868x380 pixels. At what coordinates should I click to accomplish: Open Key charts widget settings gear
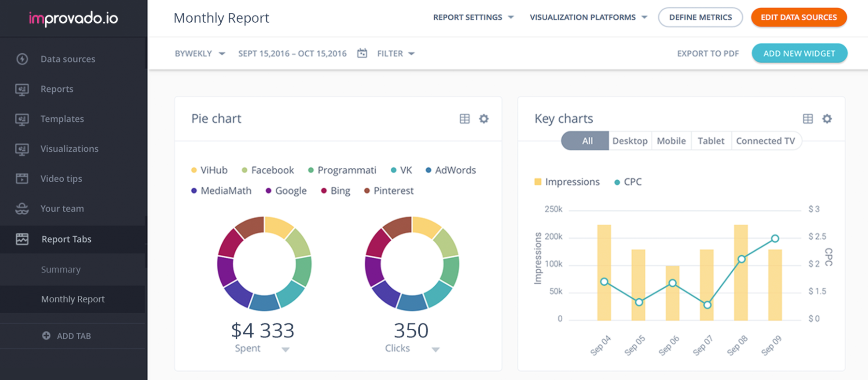coord(827,118)
